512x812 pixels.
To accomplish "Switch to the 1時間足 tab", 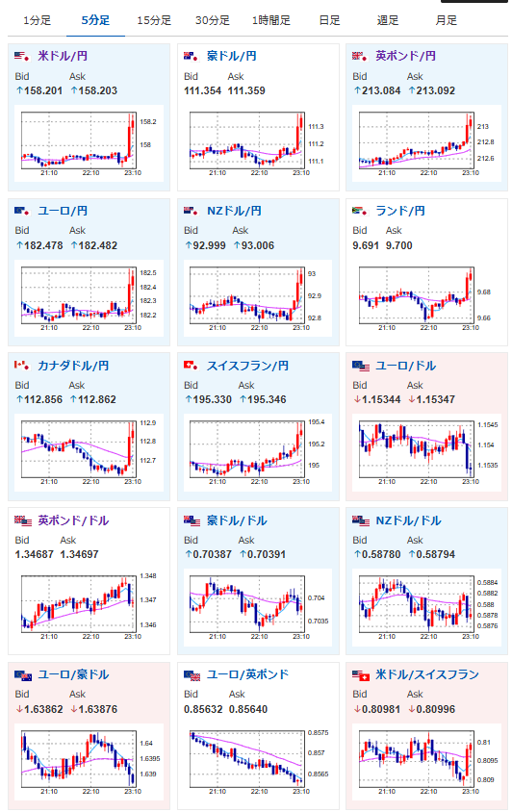I will [271, 21].
